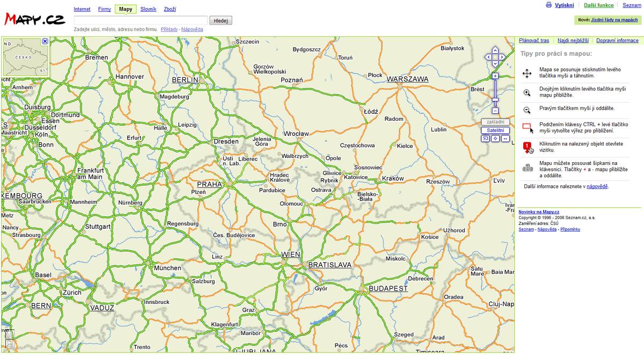Switch map to Satelitní view
Viewport: 644px width, 355px height.
(495, 130)
